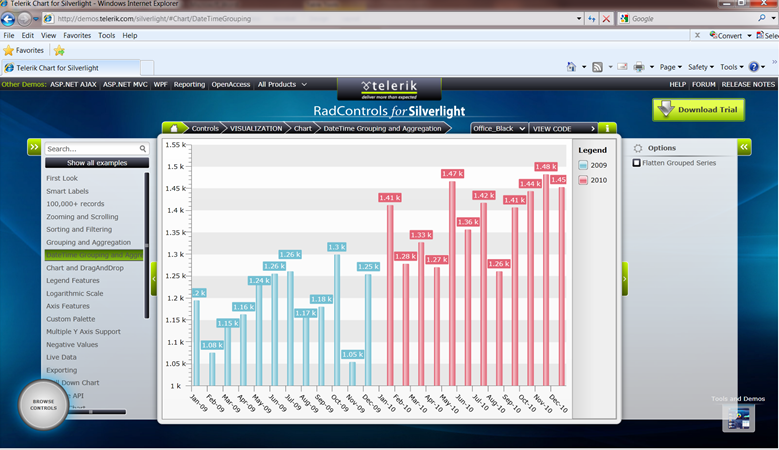The width and height of the screenshot is (779, 450).
Task: Click the browser Forward arrow button
Action: [24, 19]
